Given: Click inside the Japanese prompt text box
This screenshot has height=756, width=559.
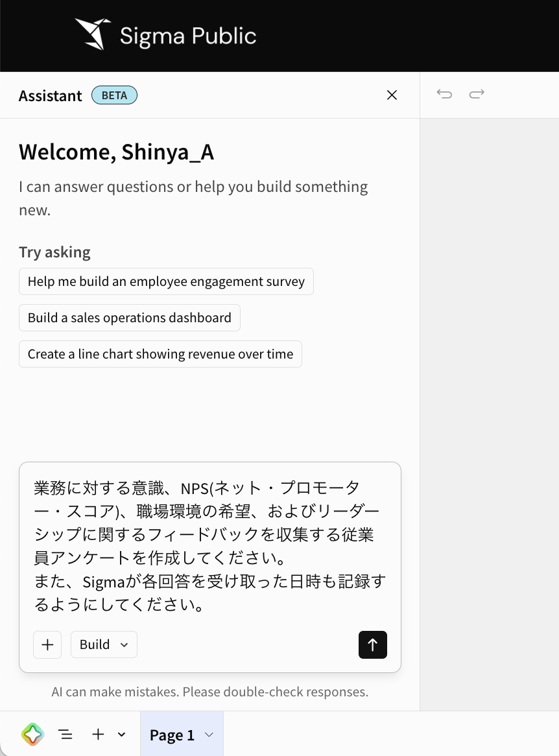Looking at the screenshot, I should pyautogui.click(x=210, y=546).
